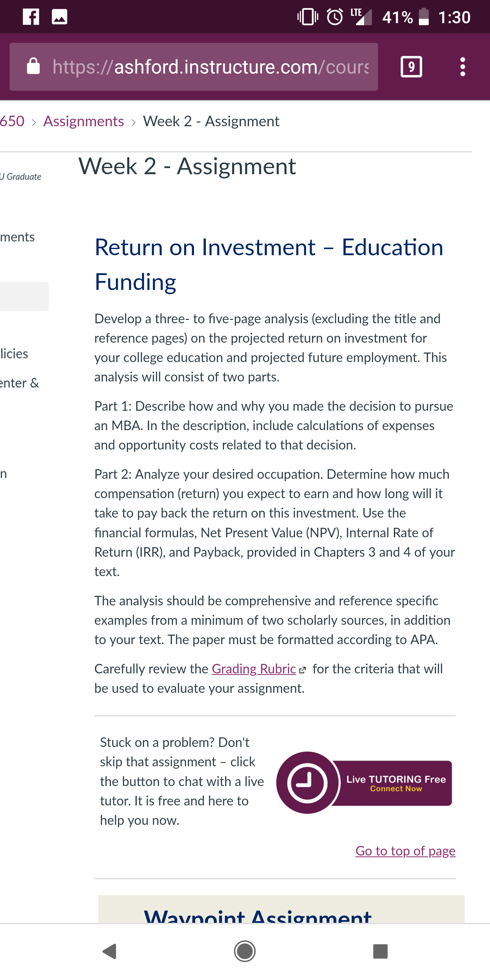The image size is (490, 980).
Task: Tap the alarm clock icon in status bar
Action: tap(335, 17)
